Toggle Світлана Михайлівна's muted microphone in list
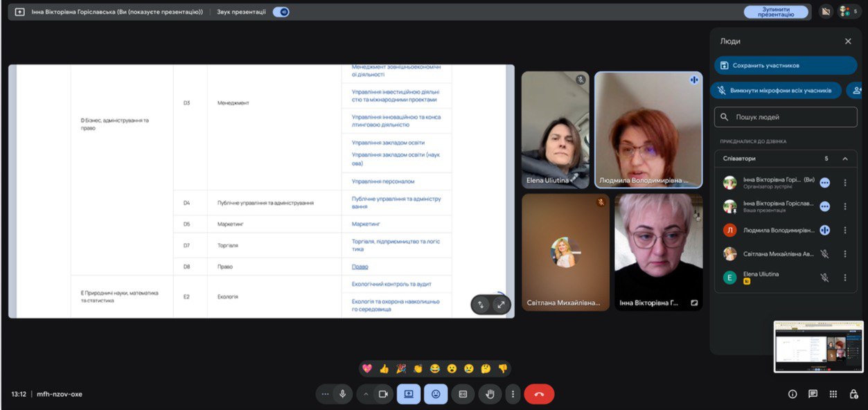Viewport: 868px width, 410px height. click(x=824, y=253)
